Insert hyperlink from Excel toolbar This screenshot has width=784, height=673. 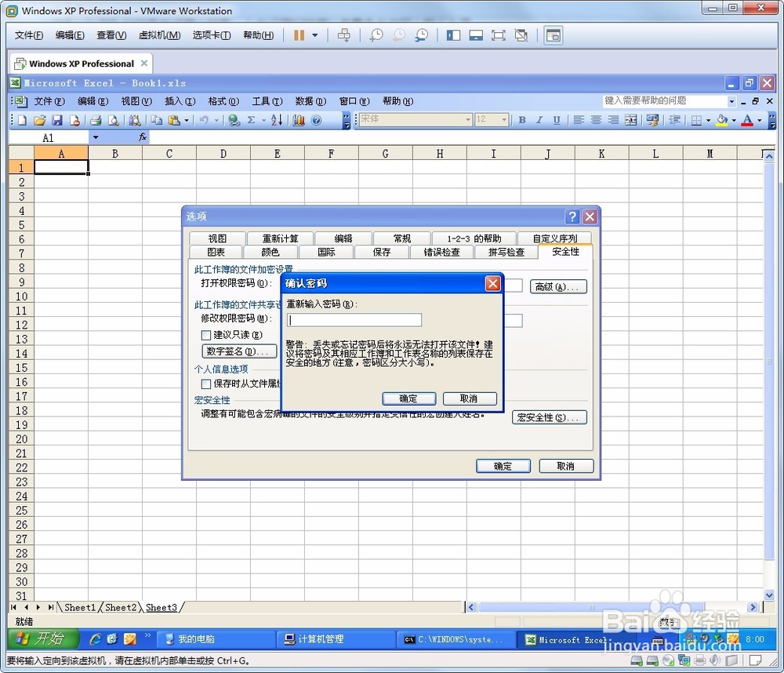[234, 120]
